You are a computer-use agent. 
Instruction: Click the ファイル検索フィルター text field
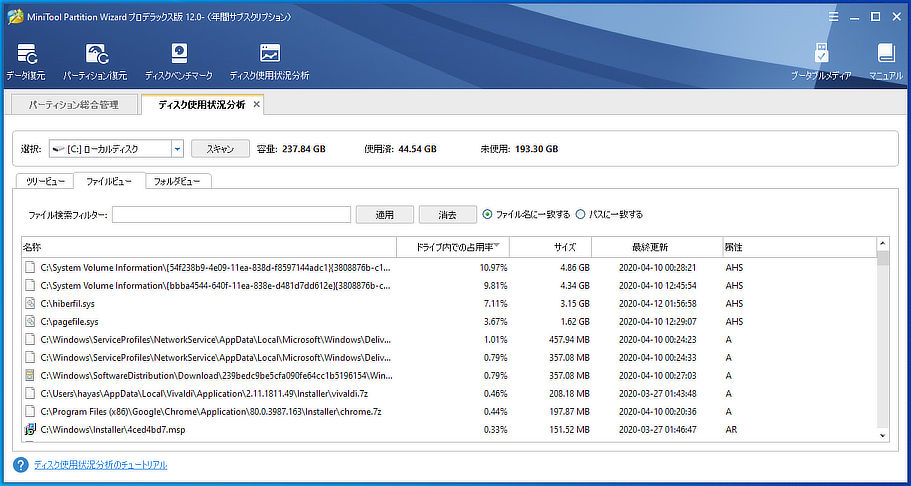click(232, 215)
